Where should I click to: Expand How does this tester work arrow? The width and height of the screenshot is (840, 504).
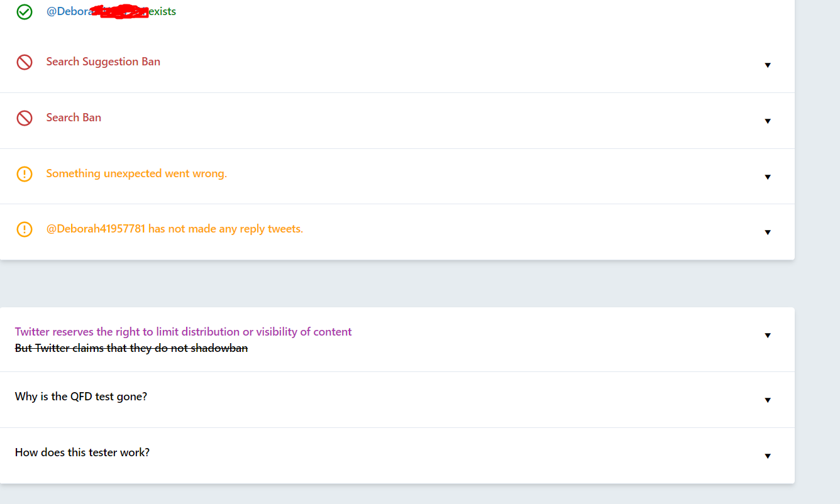coord(768,456)
